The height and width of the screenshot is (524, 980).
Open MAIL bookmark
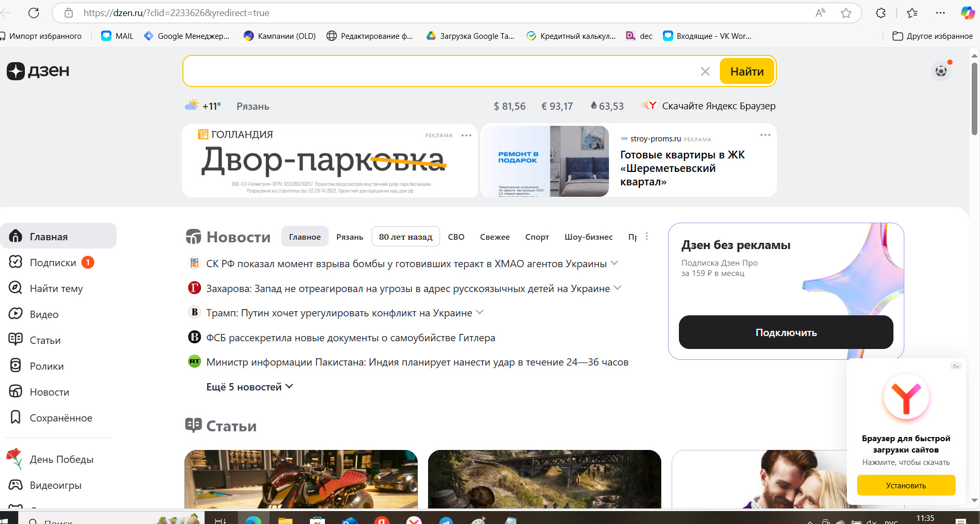[x=118, y=36]
